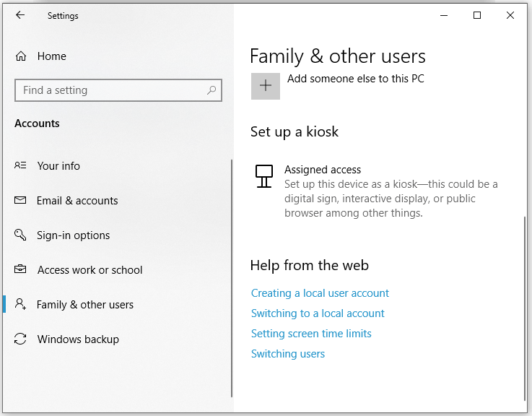Click the Set up a kiosk heading
Screen dimensions: 532x416
click(x=295, y=131)
